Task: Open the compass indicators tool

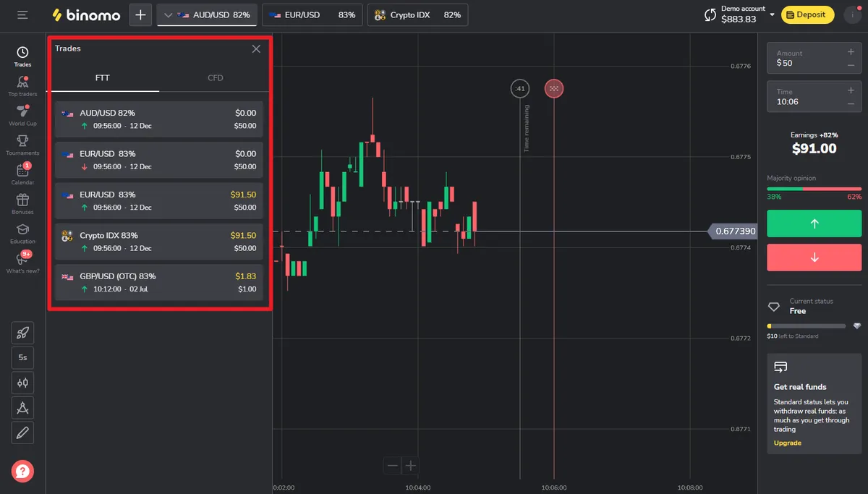Action: pyautogui.click(x=22, y=408)
